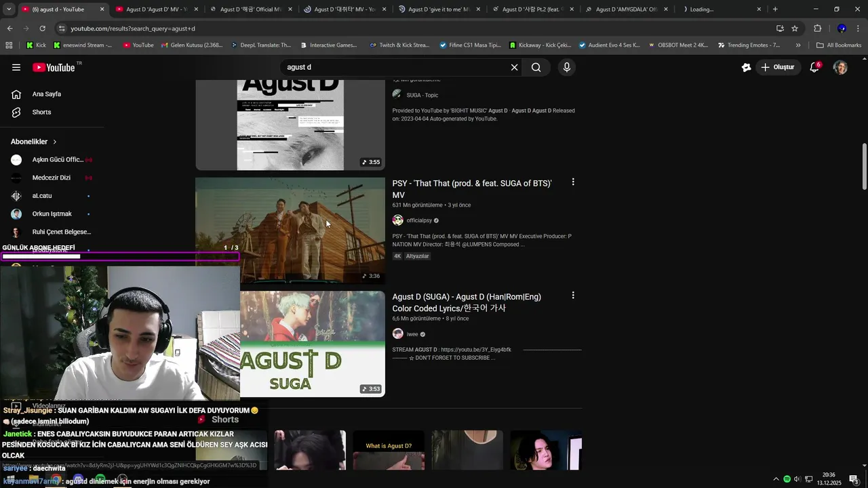
Task: Click the page vertical scrollbar thumb
Action: [x=864, y=167]
